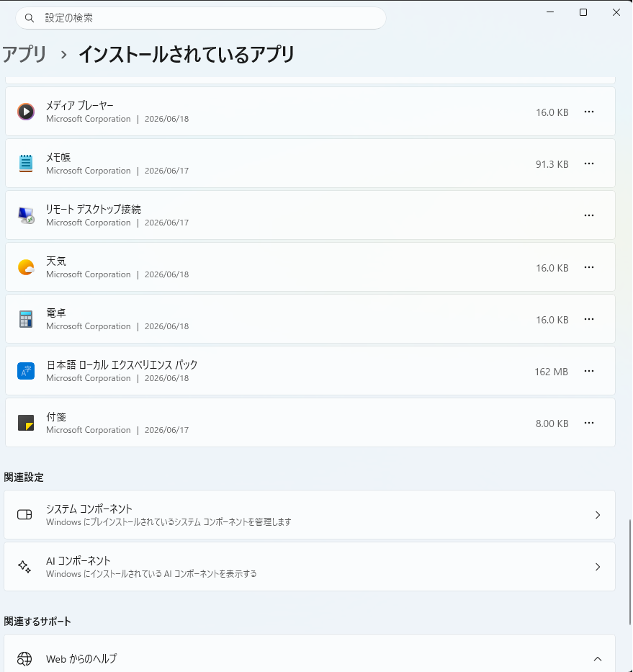The height and width of the screenshot is (672, 633).
Task: Open AI コンポーネント settings
Action: click(x=310, y=567)
